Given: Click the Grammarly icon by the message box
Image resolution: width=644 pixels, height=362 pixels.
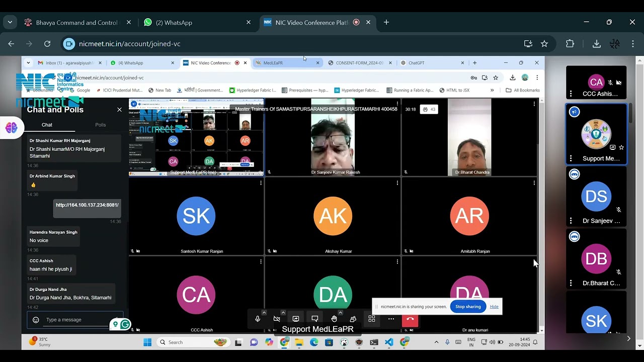Looking at the screenshot, I should click(125, 324).
